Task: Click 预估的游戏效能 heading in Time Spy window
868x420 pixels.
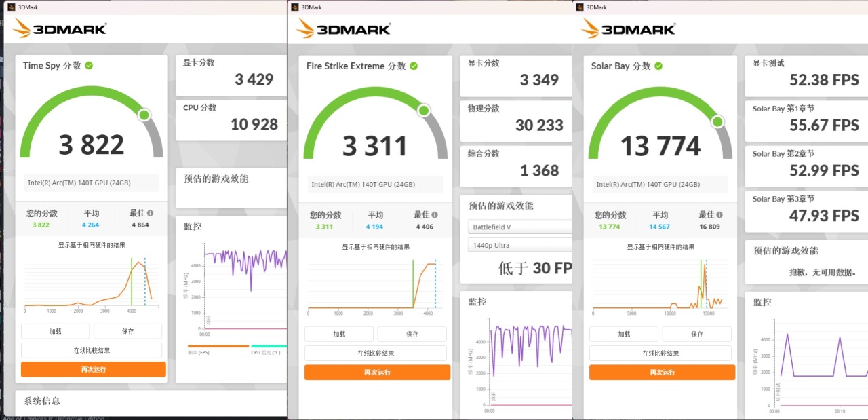Action: (216, 178)
